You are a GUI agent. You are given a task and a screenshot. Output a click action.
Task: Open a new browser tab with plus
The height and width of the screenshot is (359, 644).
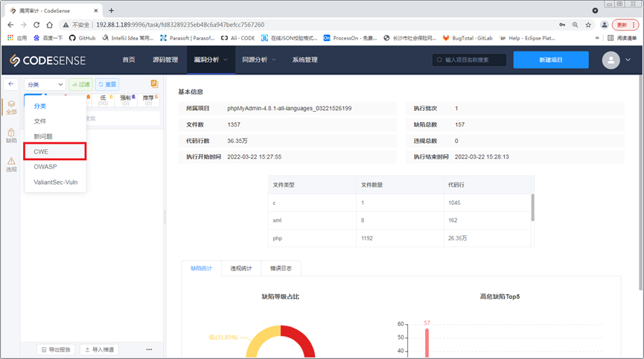pos(111,10)
